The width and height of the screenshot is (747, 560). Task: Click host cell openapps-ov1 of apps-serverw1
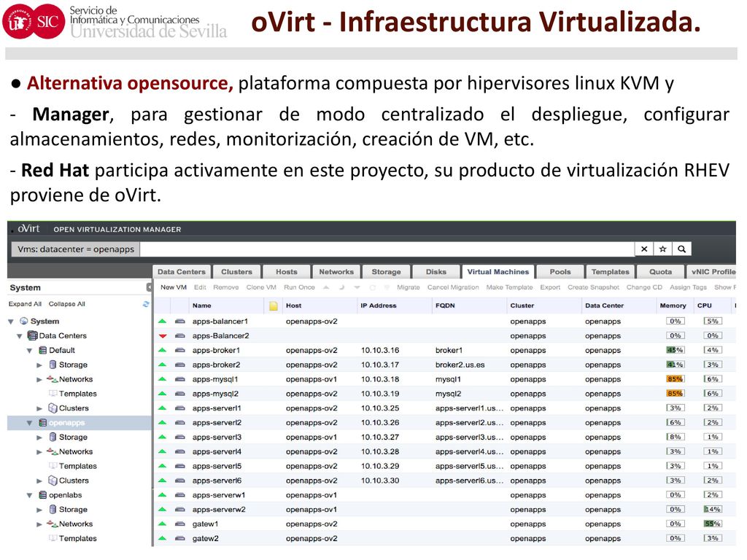pos(311,495)
